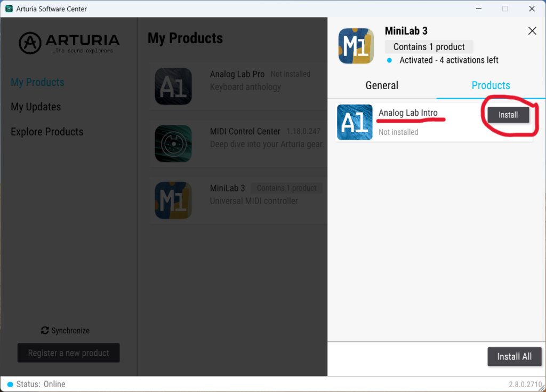Close the Arturia Software Center window
The image size is (546, 392).
(532, 9)
